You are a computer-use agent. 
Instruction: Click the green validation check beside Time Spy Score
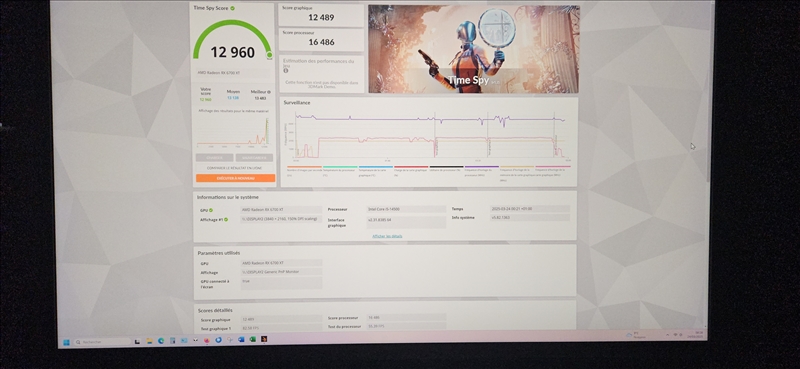click(233, 8)
